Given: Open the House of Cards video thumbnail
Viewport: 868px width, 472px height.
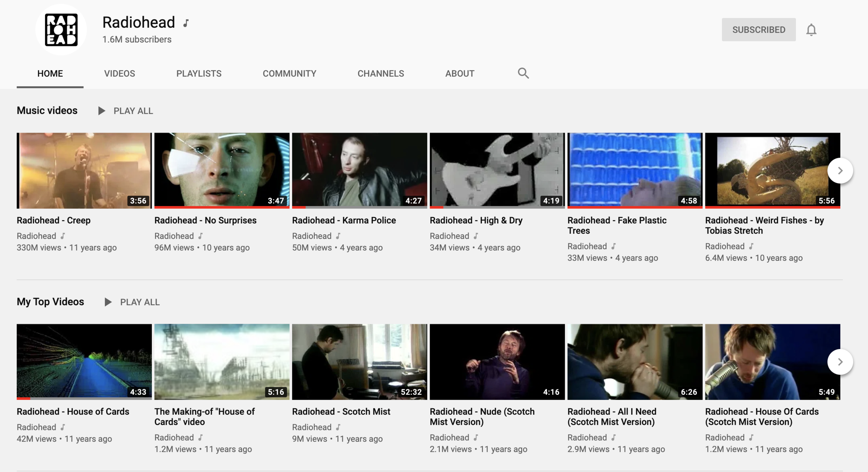Looking at the screenshot, I should 84,361.
